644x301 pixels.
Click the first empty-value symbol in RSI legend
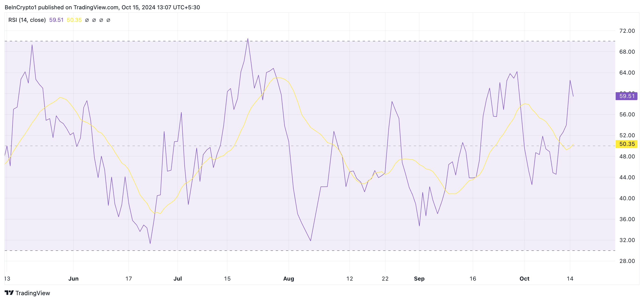[87, 20]
